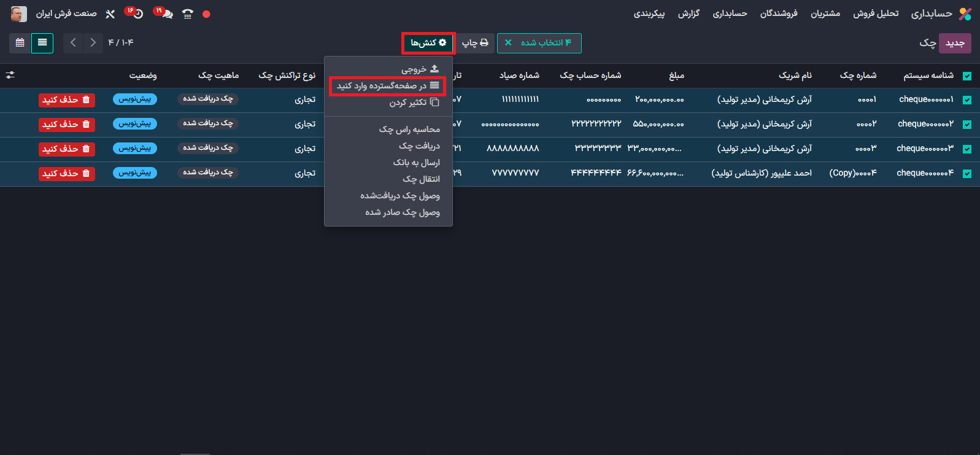The height and width of the screenshot is (455, 980).
Task: Open the activities clock icon
Action: (x=137, y=14)
